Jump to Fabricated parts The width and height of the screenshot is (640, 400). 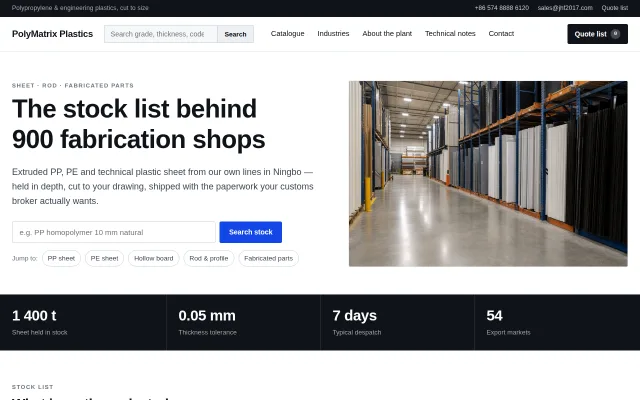click(x=269, y=258)
